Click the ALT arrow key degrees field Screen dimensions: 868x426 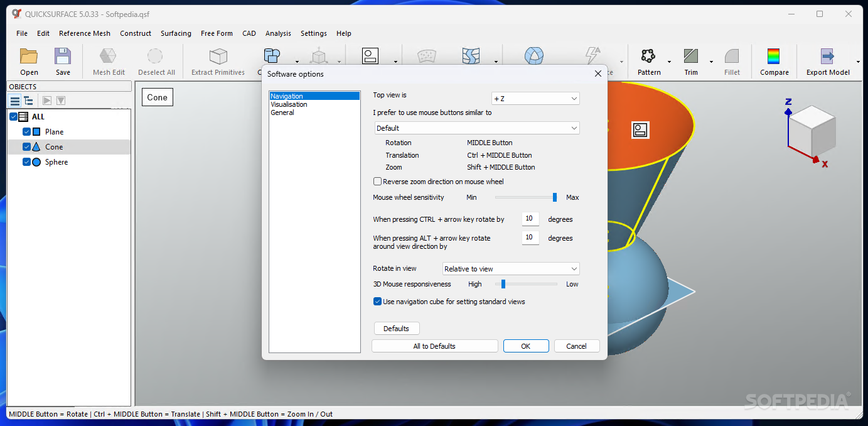(x=530, y=238)
